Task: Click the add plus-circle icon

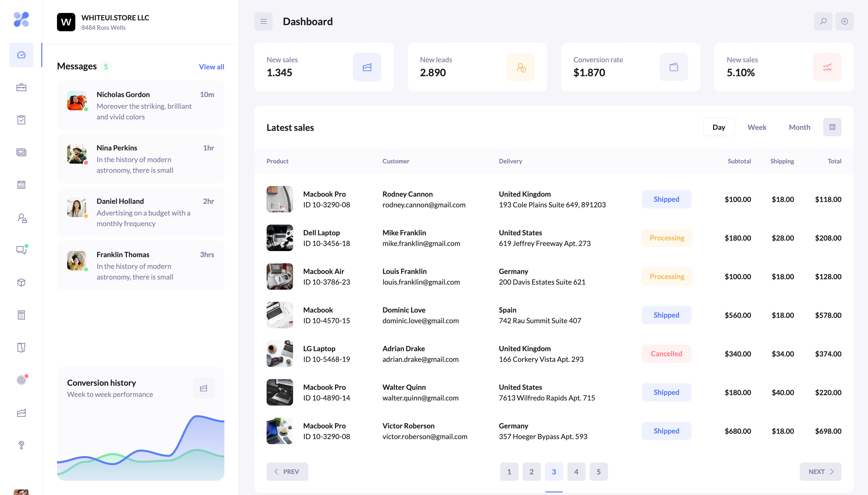Action: click(x=844, y=21)
